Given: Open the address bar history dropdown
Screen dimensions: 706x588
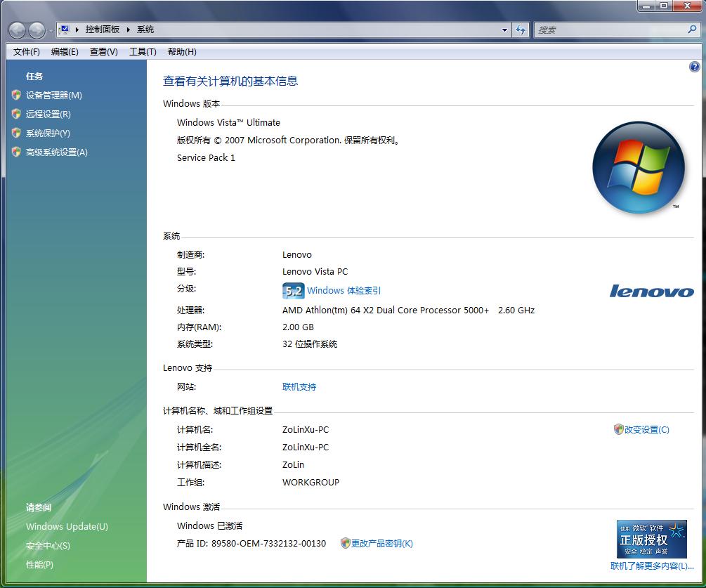Looking at the screenshot, I should [504, 30].
